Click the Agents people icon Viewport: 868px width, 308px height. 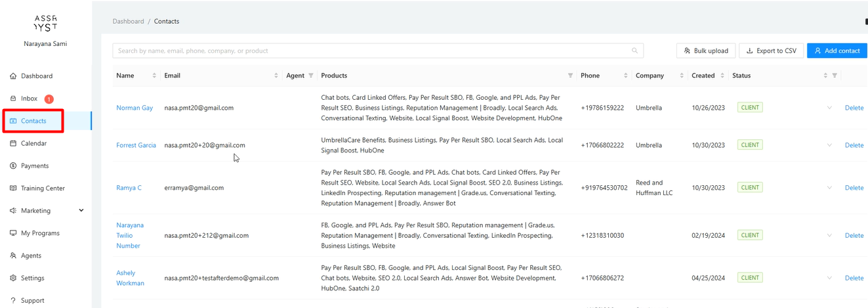[x=13, y=256]
